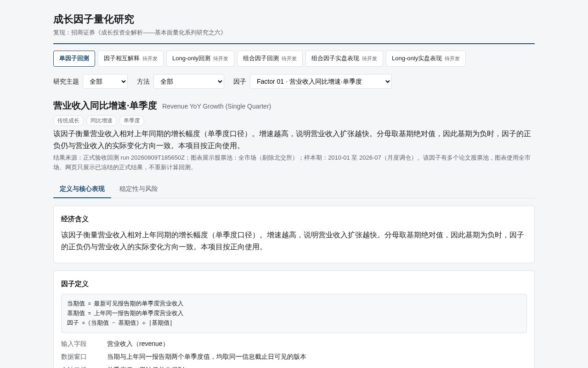Click the 输入字段 label
588x368 pixels.
(74, 344)
